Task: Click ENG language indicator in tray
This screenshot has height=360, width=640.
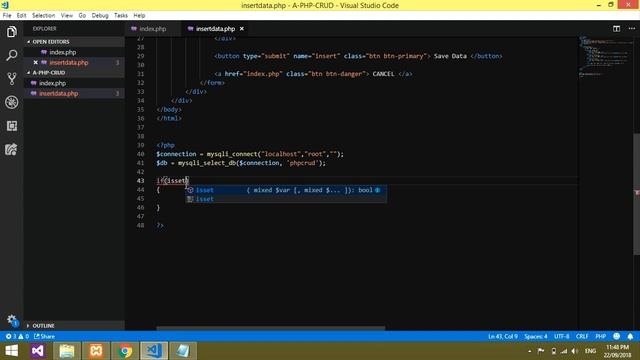Action: coord(590,351)
